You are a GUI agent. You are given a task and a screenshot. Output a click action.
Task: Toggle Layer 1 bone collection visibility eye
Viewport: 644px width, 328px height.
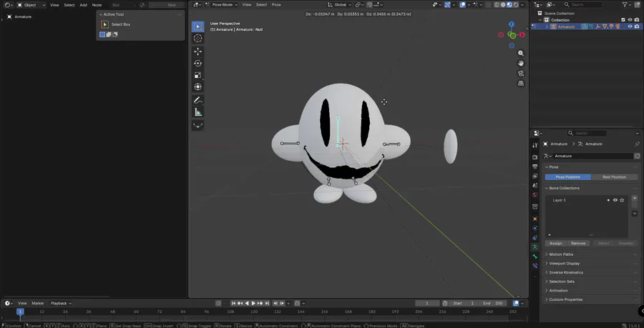tap(615, 200)
